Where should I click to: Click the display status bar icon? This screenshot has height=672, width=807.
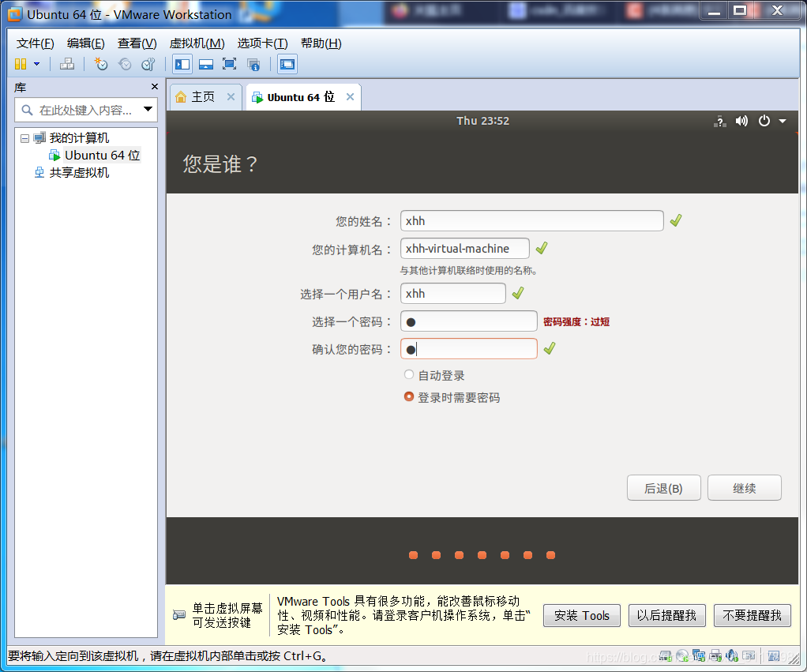pos(749,656)
